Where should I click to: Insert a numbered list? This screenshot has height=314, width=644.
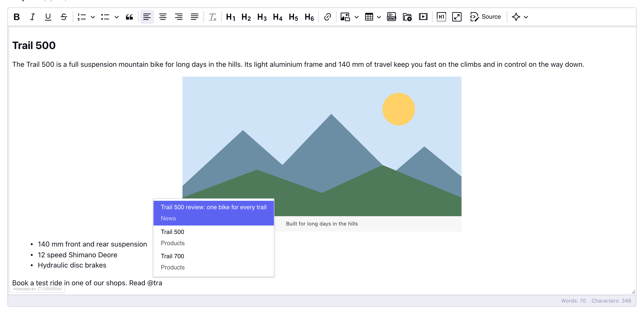pos(81,17)
